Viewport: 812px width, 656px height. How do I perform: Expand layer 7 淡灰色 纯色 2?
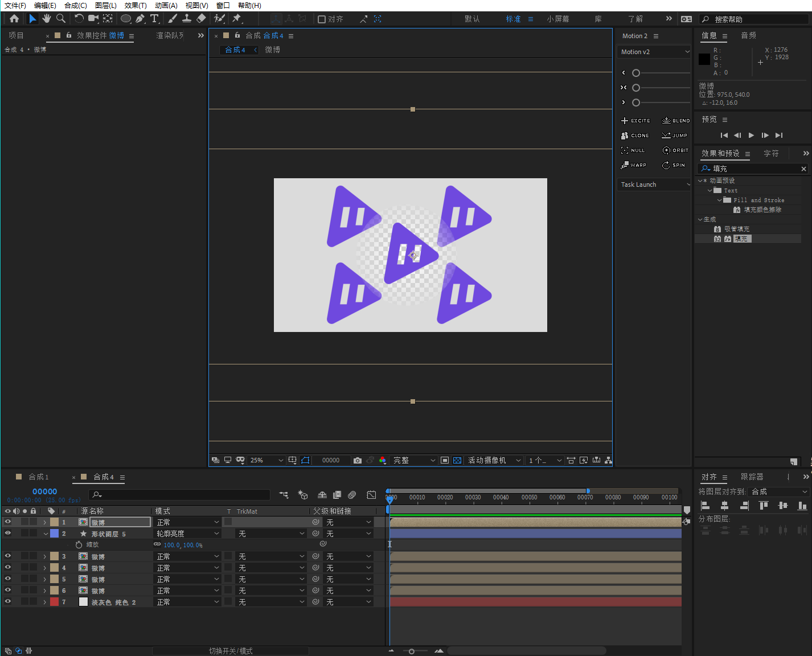coord(44,602)
